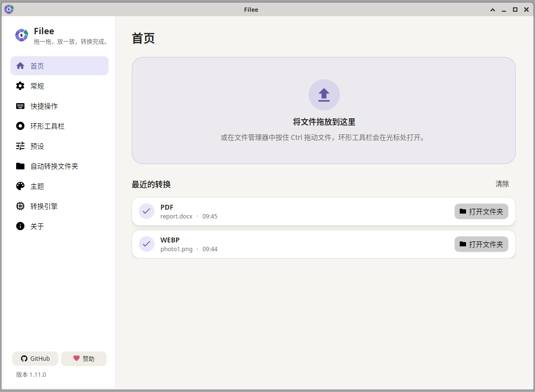Click the 最近的转换 section heading
The image size is (535, 392).
[151, 184]
